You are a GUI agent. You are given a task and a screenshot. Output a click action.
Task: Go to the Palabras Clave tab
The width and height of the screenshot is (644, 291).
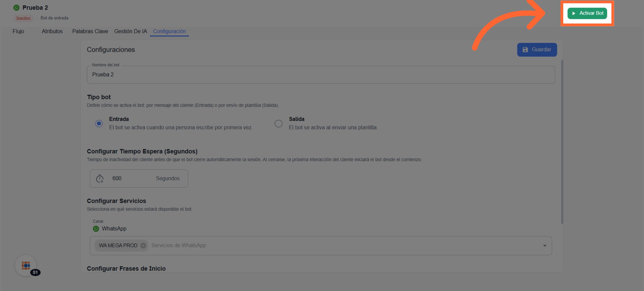(90, 31)
